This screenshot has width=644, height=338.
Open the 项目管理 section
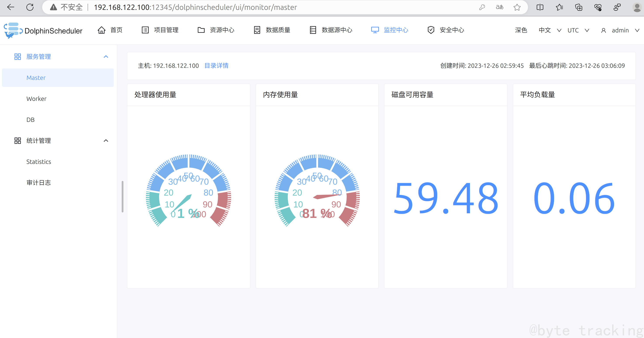(x=166, y=30)
